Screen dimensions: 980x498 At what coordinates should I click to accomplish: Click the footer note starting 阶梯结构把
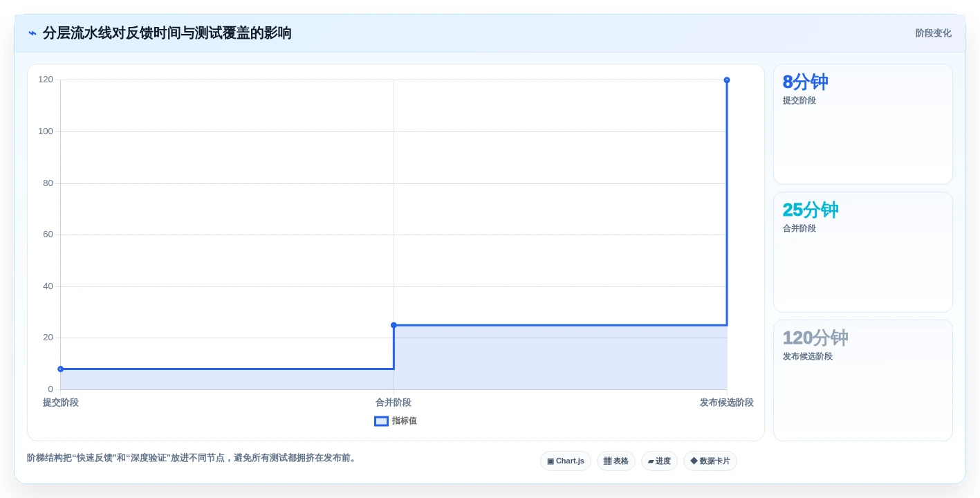pyautogui.click(x=193, y=458)
